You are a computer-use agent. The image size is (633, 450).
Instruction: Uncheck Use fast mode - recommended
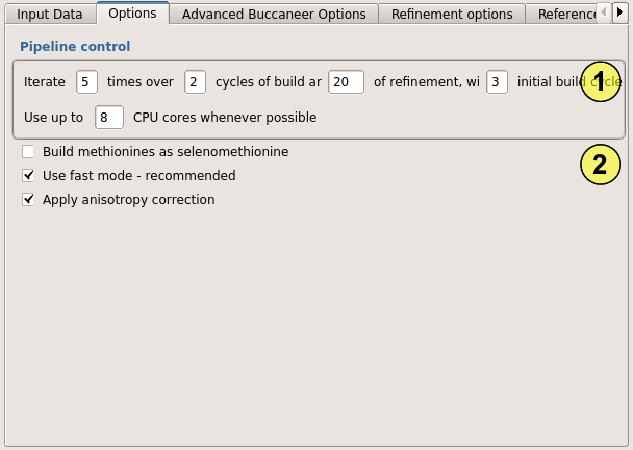point(28,176)
